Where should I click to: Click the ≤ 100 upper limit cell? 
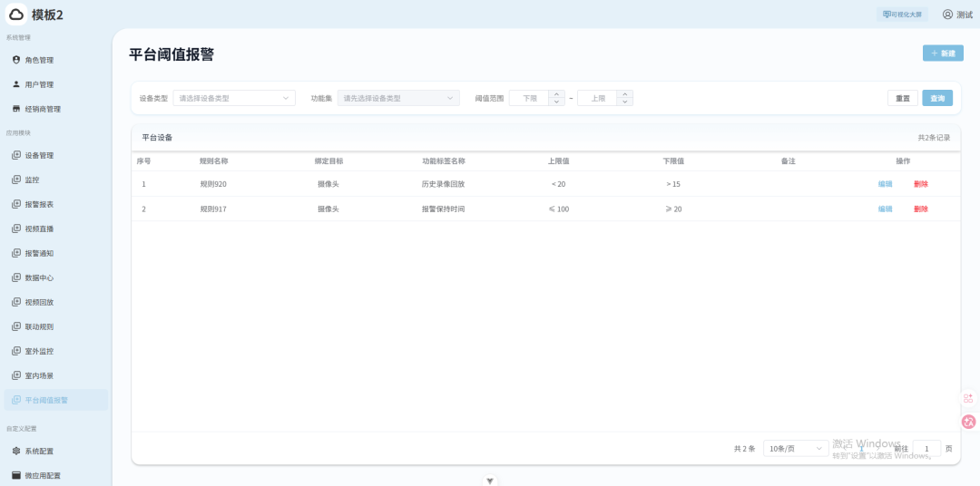(558, 209)
